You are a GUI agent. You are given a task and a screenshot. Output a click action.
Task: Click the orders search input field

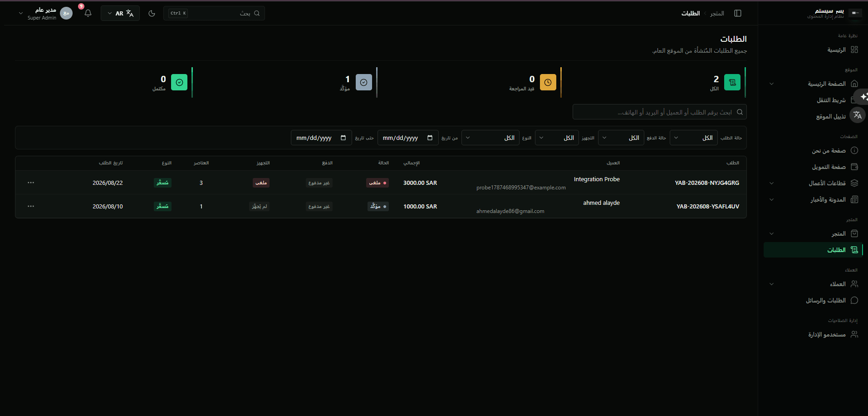659,112
